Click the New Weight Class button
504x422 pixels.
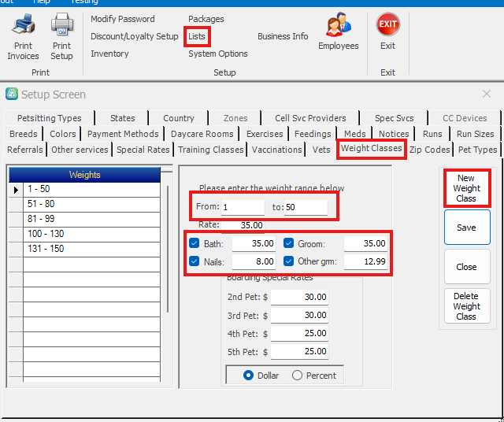[x=466, y=189]
